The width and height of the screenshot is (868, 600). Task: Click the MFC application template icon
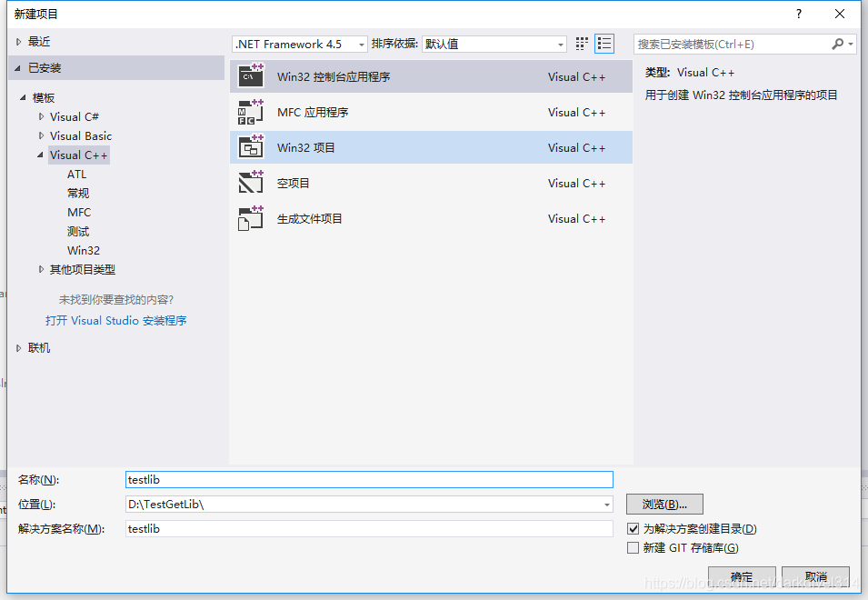click(251, 112)
